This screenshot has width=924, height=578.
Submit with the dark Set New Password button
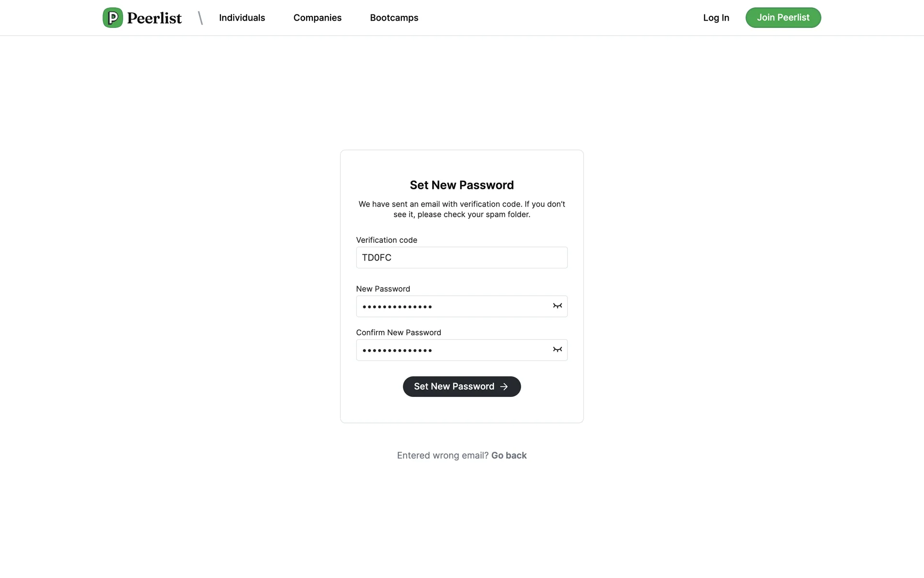[453, 386]
